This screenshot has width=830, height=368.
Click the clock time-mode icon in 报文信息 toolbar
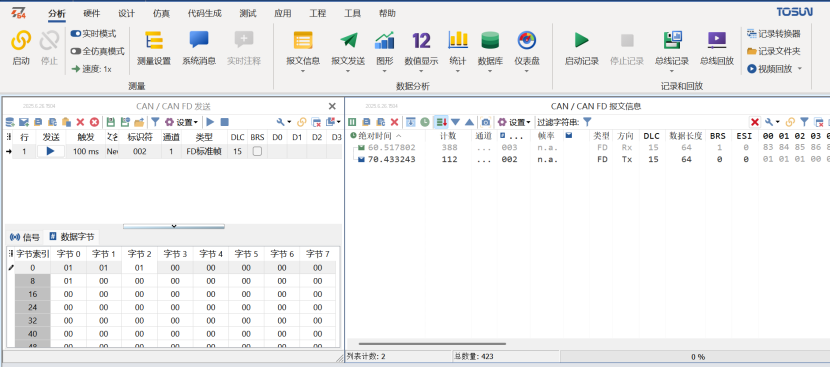(x=425, y=122)
